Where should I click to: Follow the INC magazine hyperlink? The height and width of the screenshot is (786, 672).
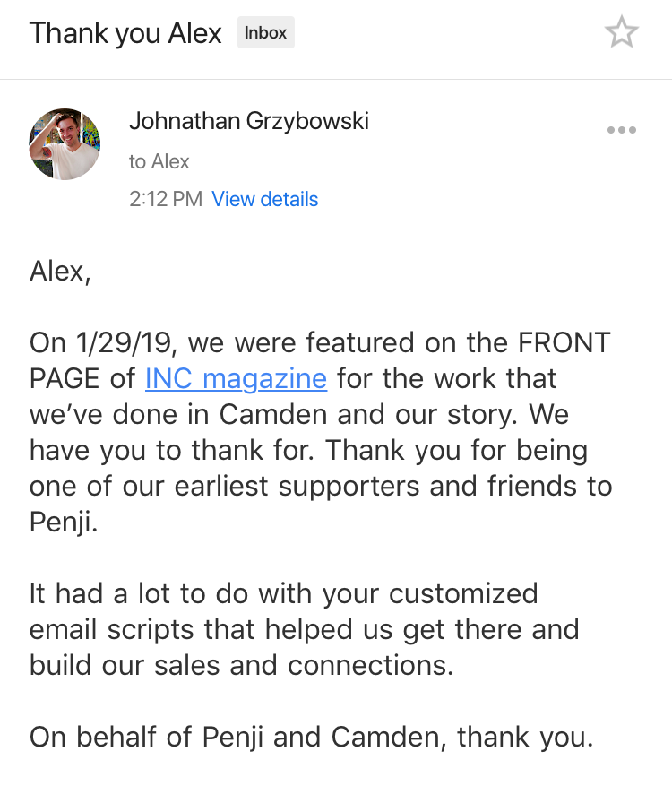236,378
